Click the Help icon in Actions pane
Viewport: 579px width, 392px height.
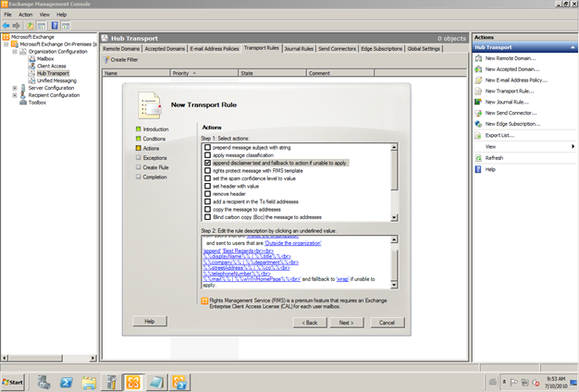(x=478, y=169)
